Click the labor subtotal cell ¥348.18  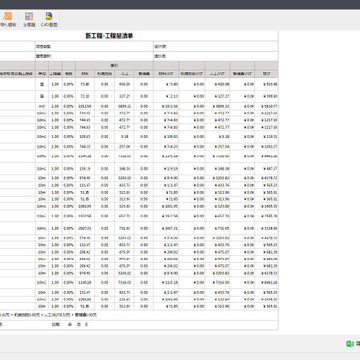(x=222, y=169)
